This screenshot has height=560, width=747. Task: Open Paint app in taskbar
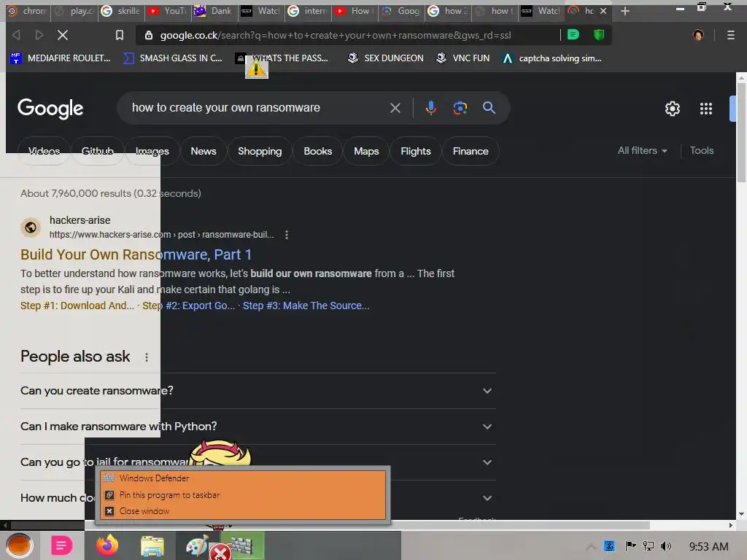coord(197,545)
